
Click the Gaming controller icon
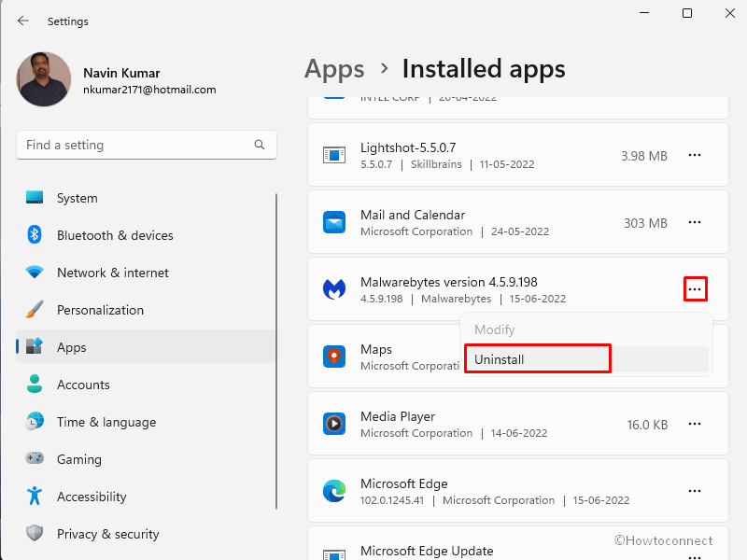click(35, 458)
